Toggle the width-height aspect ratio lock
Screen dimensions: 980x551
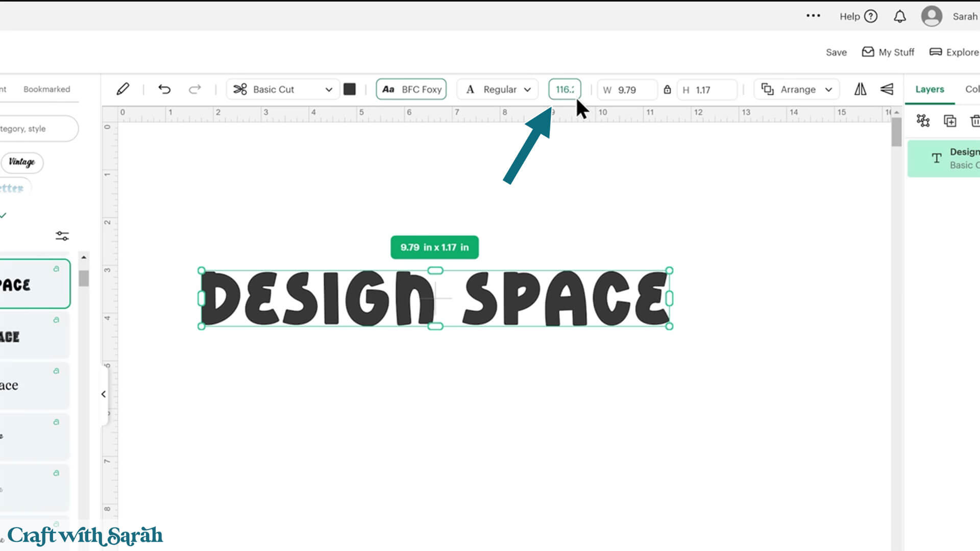667,90
